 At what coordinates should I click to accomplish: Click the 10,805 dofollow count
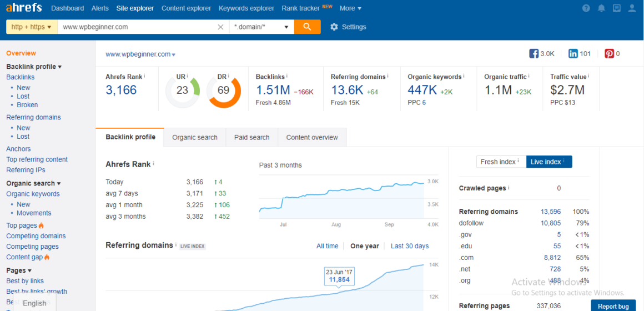pos(551,223)
